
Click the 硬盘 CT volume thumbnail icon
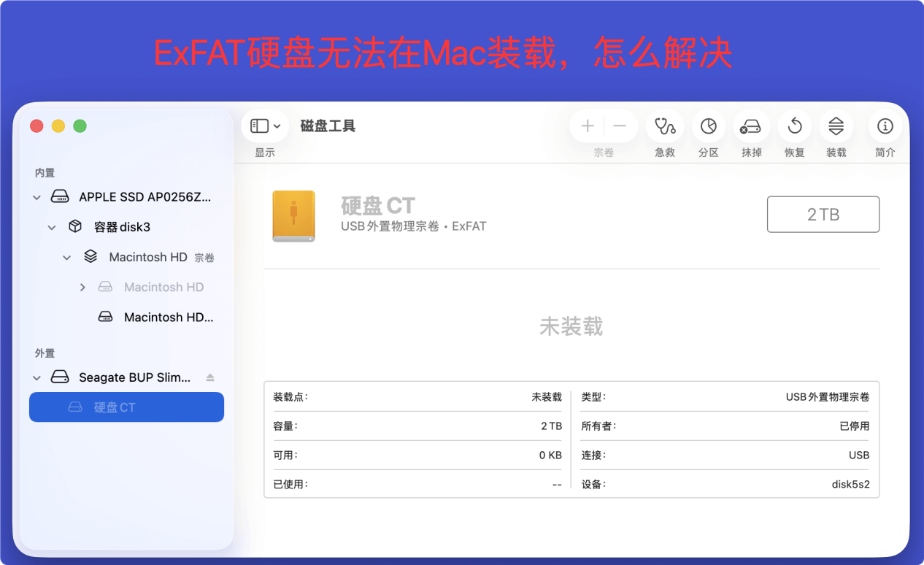pos(293,215)
